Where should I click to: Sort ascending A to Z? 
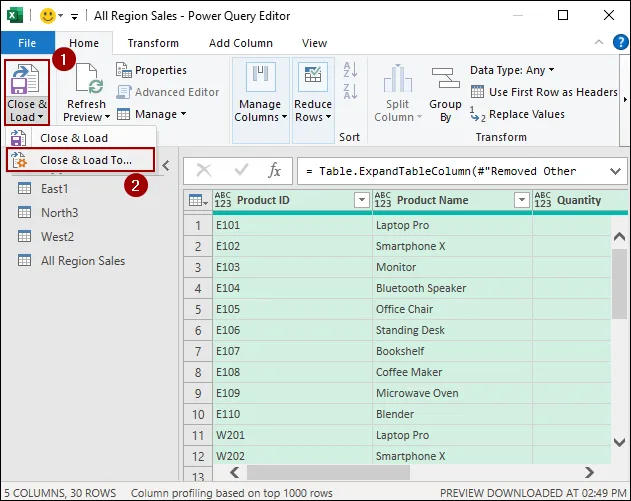click(350, 70)
